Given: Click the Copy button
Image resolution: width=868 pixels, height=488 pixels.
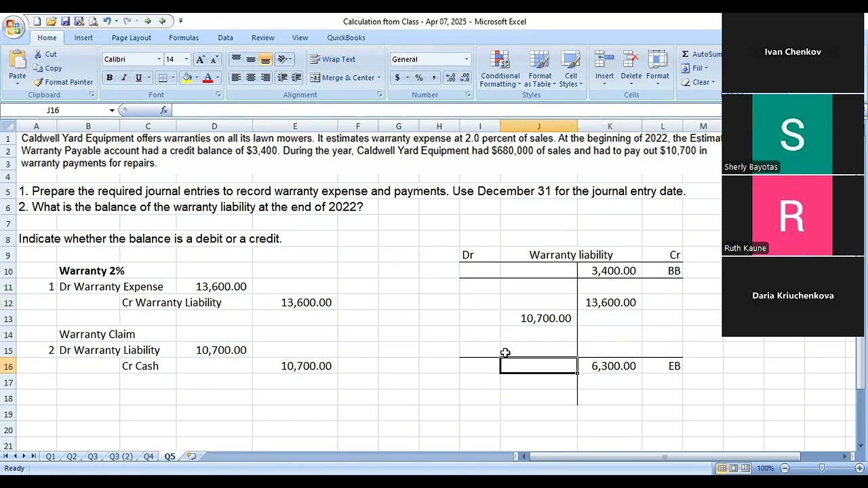Looking at the screenshot, I should (x=48, y=68).
